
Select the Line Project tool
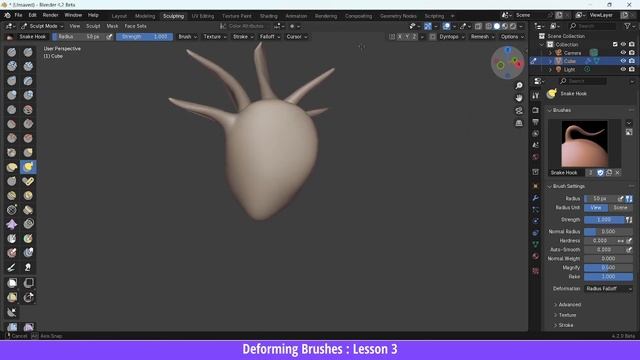(x=12, y=313)
